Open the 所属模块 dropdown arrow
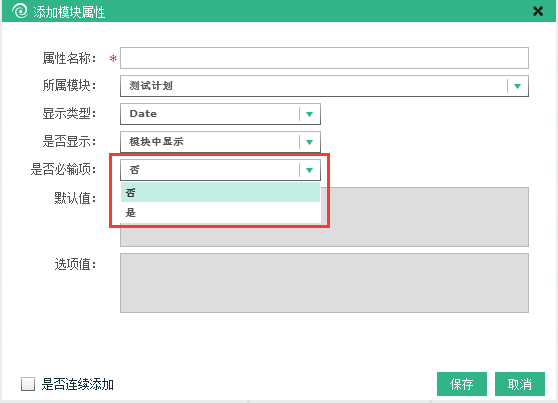The height and width of the screenshot is (403, 558). (x=517, y=86)
